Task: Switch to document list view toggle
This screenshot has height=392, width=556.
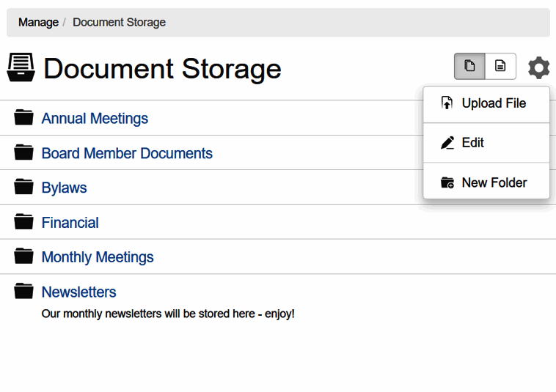Action: 500,66
